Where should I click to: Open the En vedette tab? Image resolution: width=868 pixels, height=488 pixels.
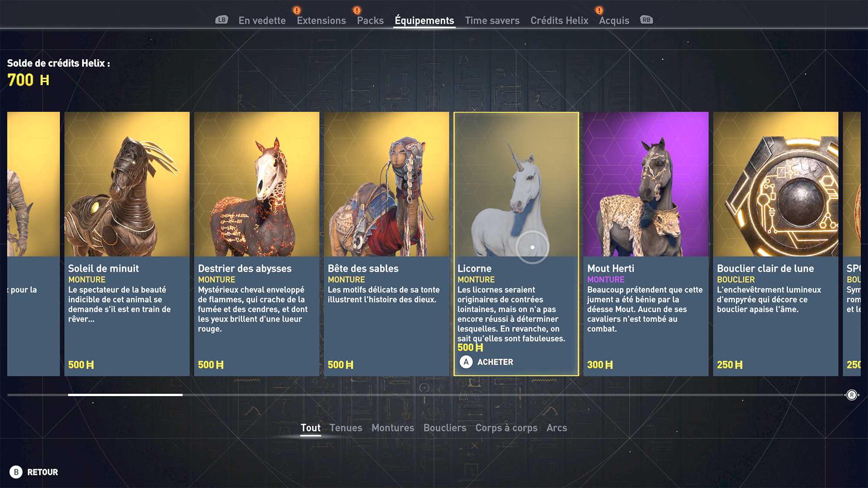[262, 20]
